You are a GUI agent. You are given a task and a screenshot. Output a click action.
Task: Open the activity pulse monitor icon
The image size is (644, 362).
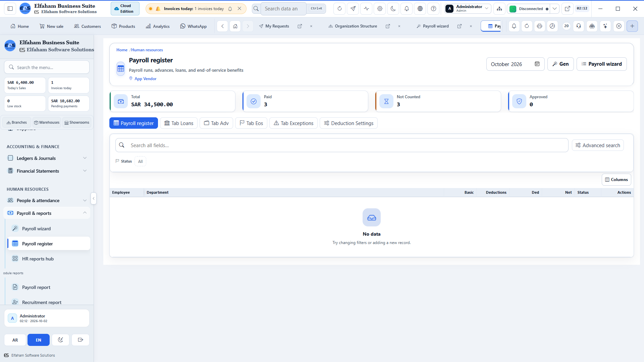[x=366, y=9]
